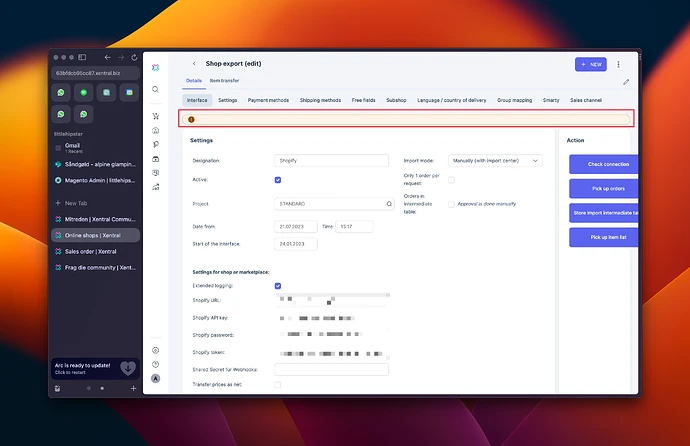690x446 pixels.
Task: Open the user avatar icon in sidebar
Action: pos(155,378)
